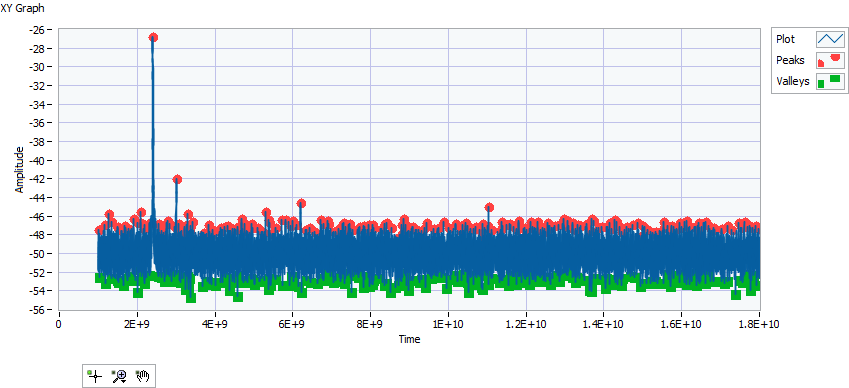Click the 4E+9 X-axis tick label

(215, 325)
